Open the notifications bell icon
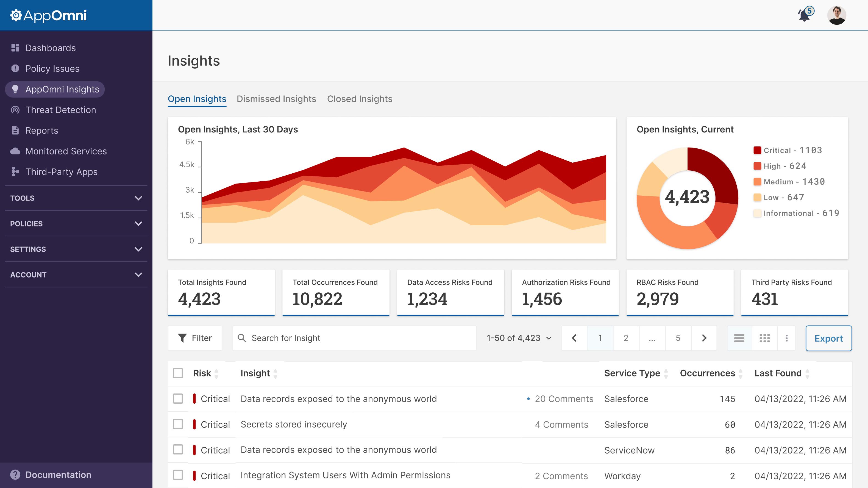This screenshot has width=868, height=488. 804,15
